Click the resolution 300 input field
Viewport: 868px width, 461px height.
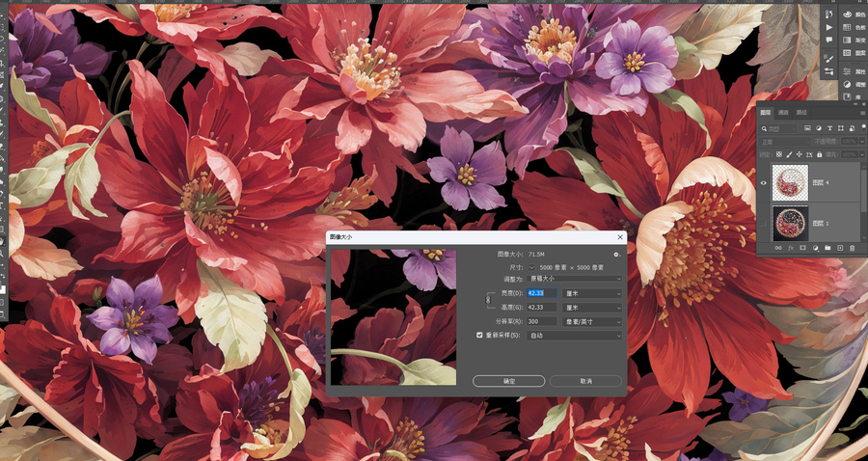pos(542,321)
